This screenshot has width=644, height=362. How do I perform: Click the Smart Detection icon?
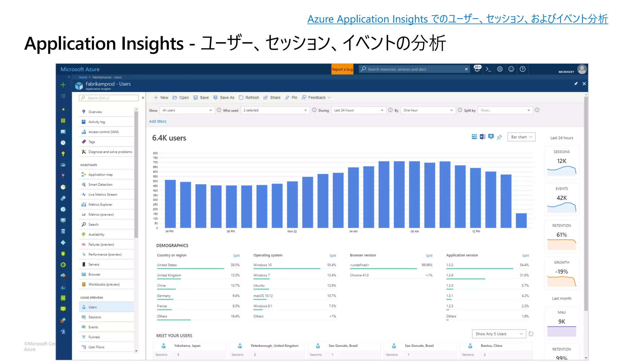pos(84,184)
